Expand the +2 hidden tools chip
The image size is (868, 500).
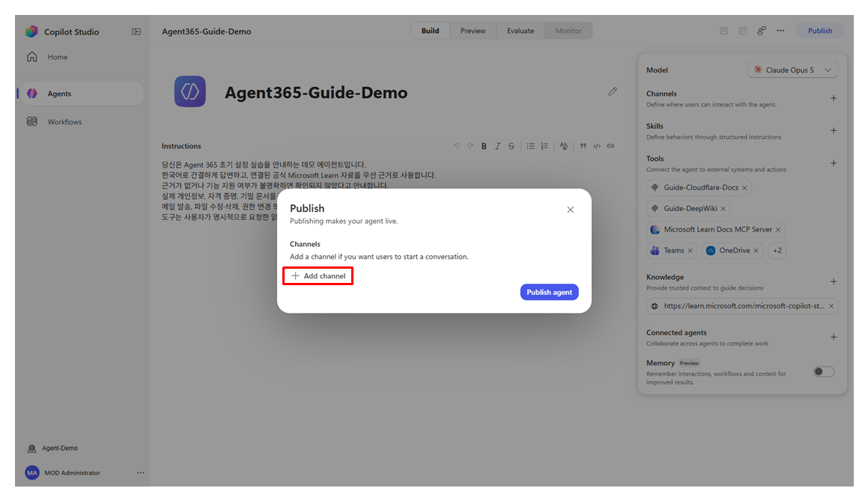pos(777,251)
